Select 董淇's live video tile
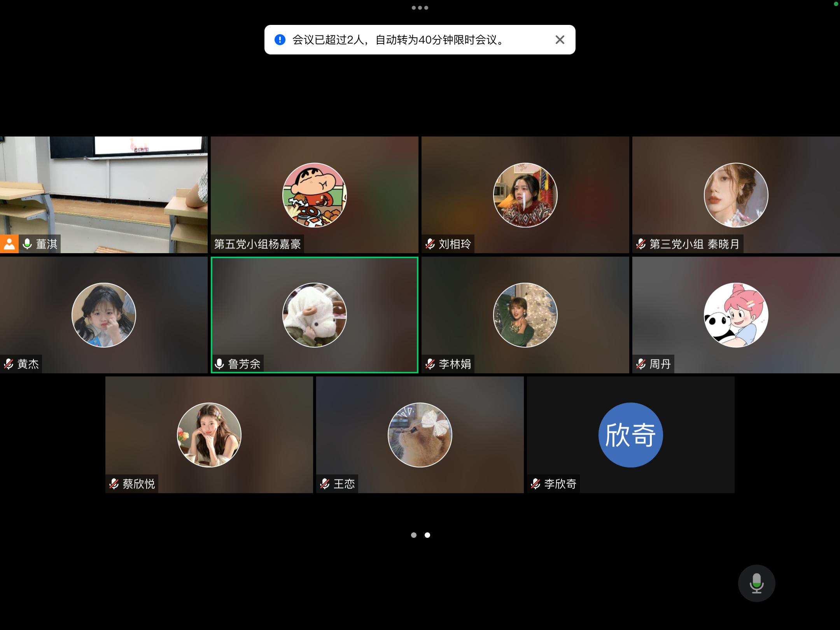The height and width of the screenshot is (630, 840). [104, 187]
